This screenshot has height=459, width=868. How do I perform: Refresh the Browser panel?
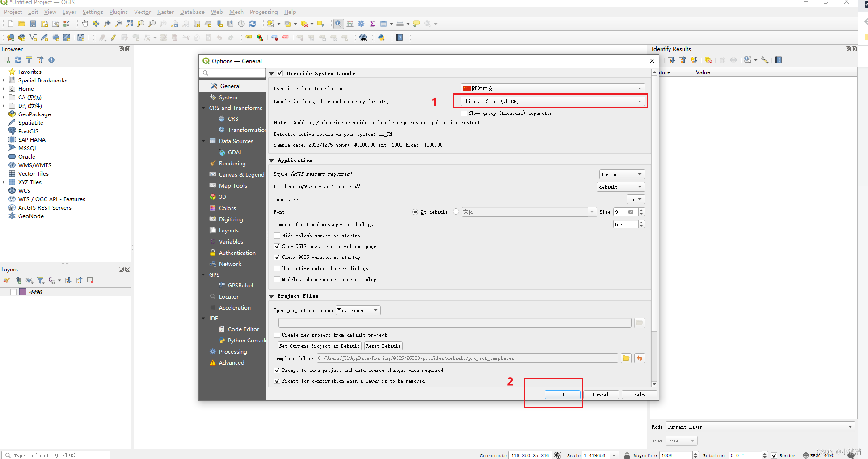coord(18,60)
